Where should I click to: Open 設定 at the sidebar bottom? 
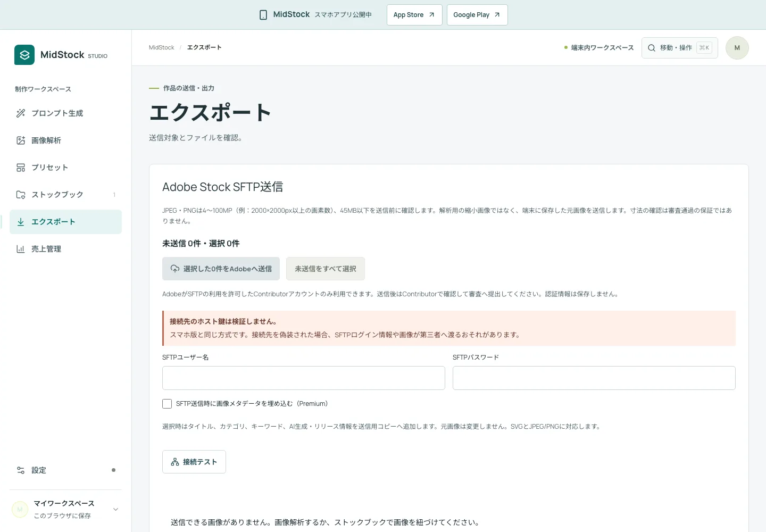click(x=65, y=470)
